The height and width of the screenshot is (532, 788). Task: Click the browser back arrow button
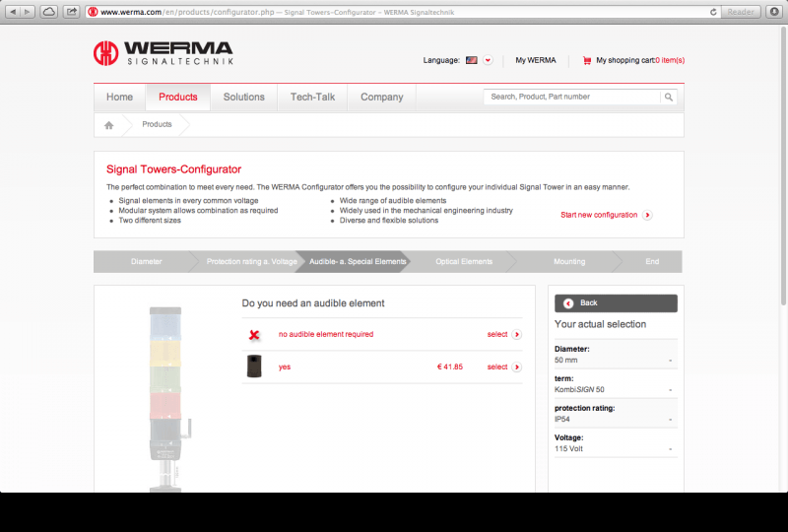[x=13, y=12]
